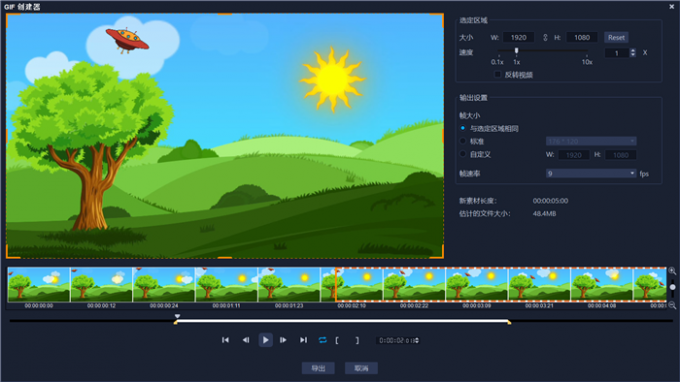Click the custom width field under 自定义
The image size is (680, 382).
[x=574, y=155]
